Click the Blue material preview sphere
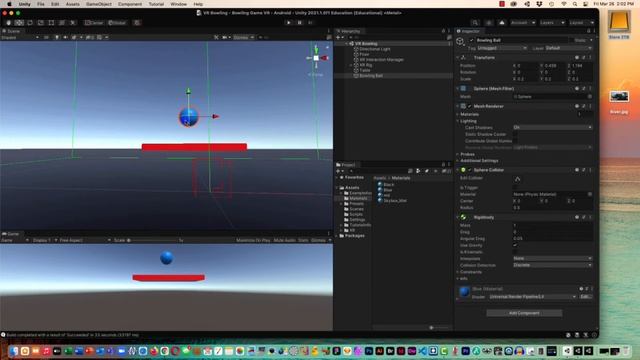This screenshot has height=360, width=640. [464, 292]
